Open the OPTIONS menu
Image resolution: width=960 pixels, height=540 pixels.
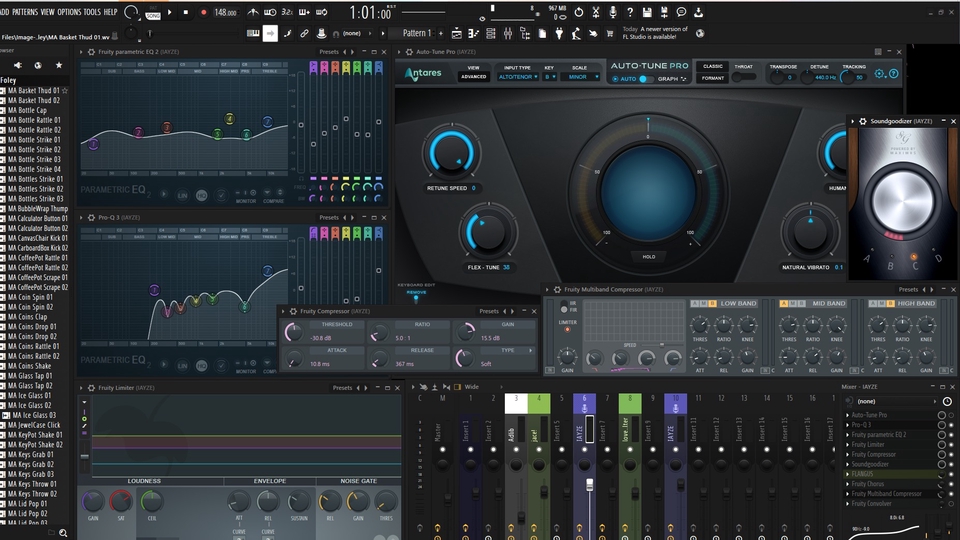pos(69,12)
